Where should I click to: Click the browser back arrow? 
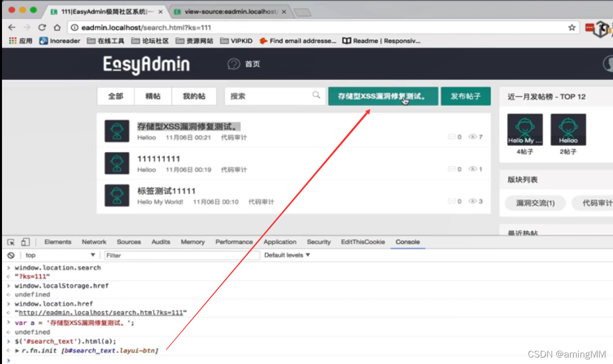tap(12, 28)
